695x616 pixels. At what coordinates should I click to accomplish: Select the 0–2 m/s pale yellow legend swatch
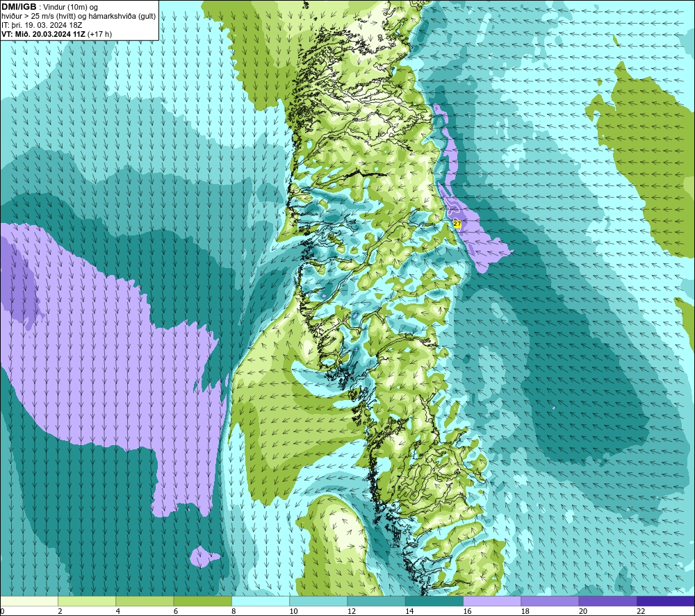tap(29, 601)
